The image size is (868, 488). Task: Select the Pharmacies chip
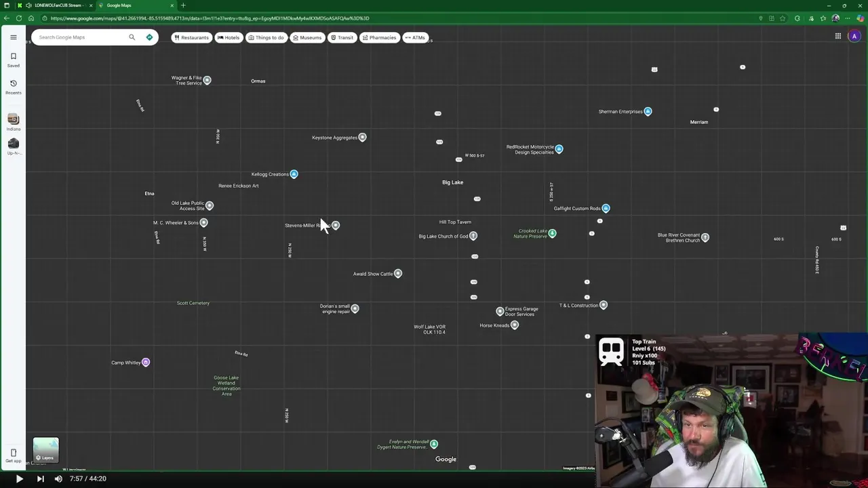(379, 37)
